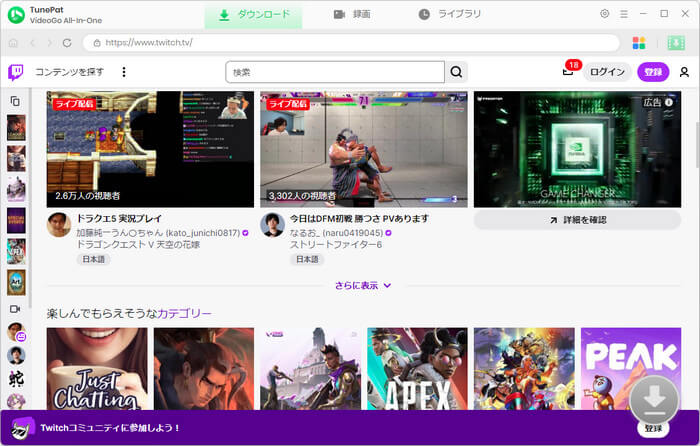Open 加藤純一 channel name link
700x446 pixels.
pyautogui.click(x=158, y=233)
